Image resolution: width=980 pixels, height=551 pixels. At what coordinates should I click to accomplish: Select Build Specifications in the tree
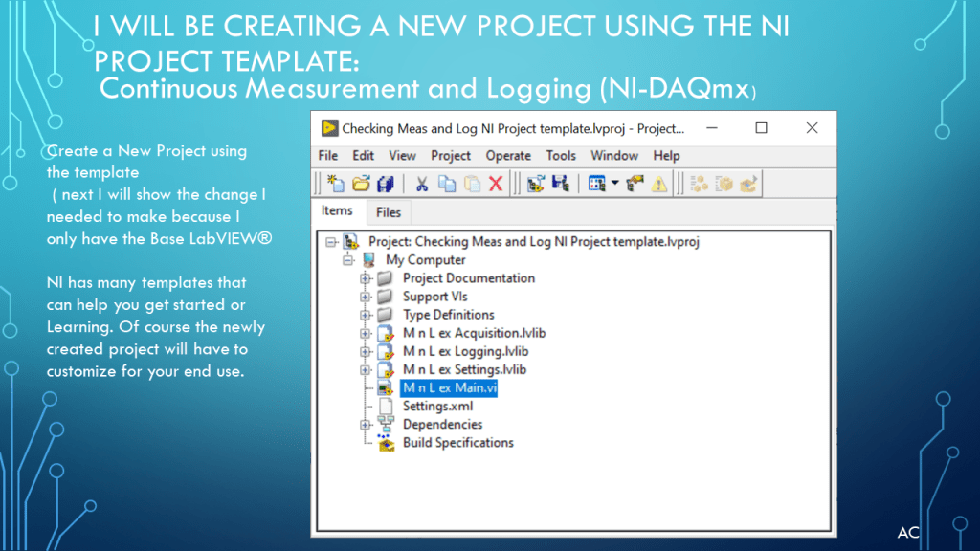point(457,443)
